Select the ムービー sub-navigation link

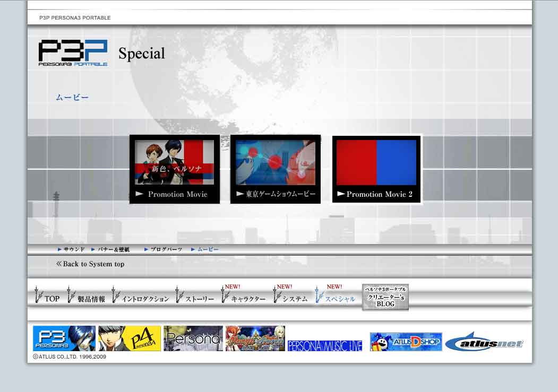204,249
